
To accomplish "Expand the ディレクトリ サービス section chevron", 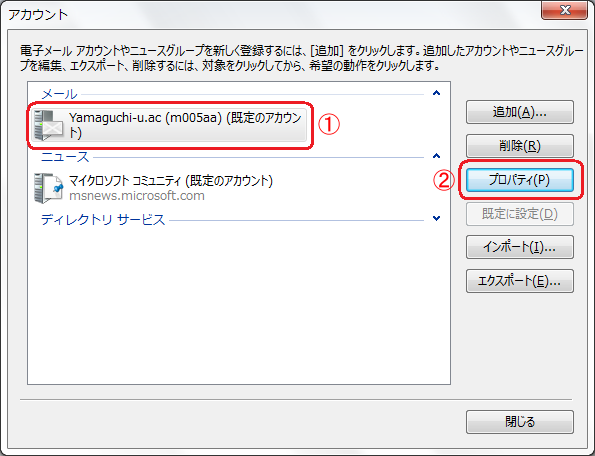I will [436, 219].
